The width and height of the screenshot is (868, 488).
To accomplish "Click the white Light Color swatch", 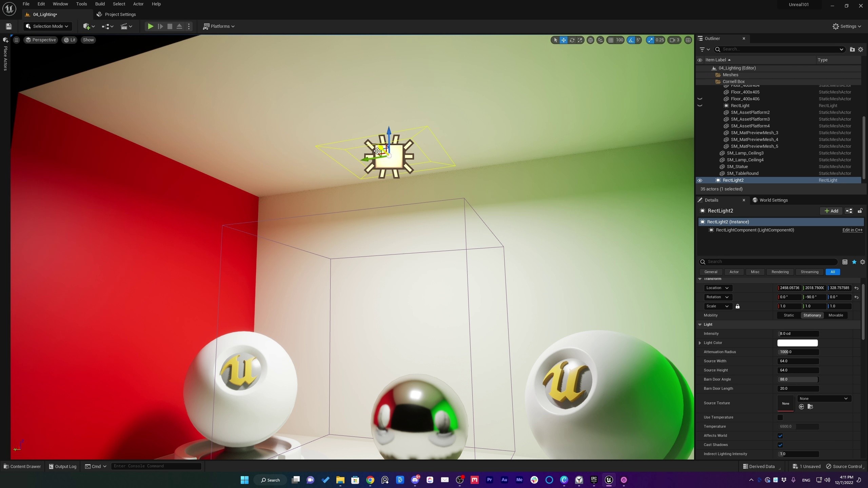I will 797,343.
